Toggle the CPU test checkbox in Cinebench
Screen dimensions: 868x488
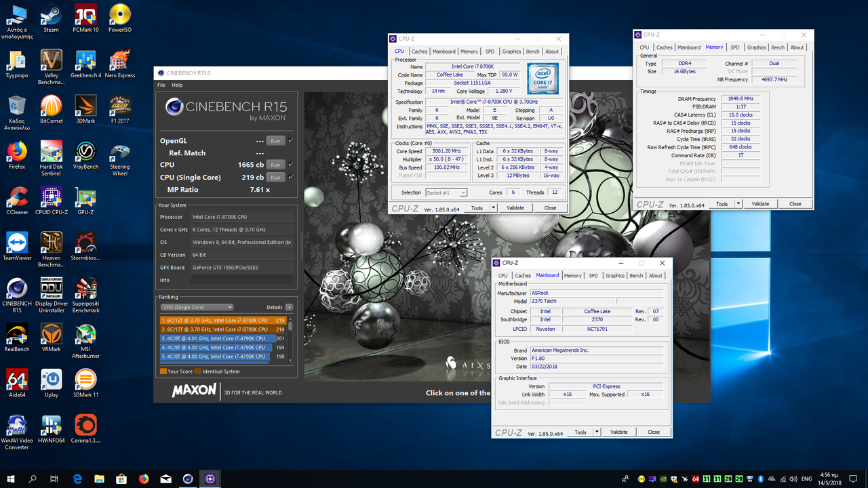pos(291,164)
